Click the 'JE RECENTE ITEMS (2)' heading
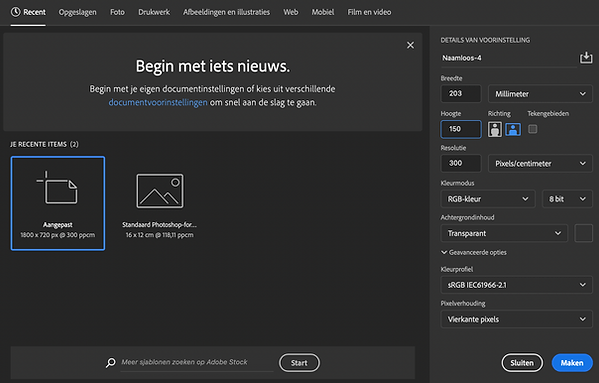This screenshot has width=599, height=383. (x=44, y=144)
